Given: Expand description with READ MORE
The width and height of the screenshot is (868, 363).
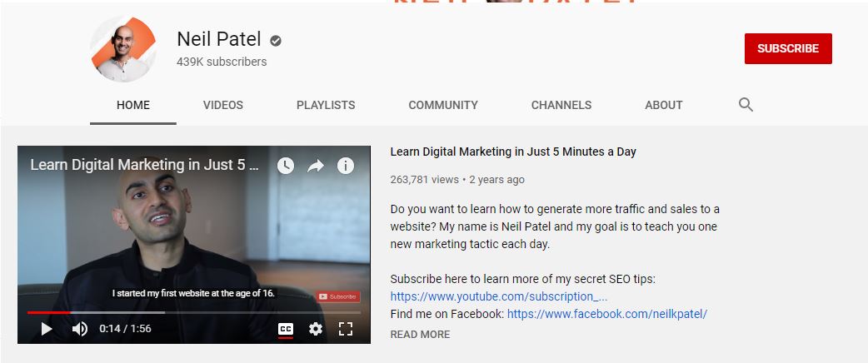Looking at the screenshot, I should click(x=420, y=334).
